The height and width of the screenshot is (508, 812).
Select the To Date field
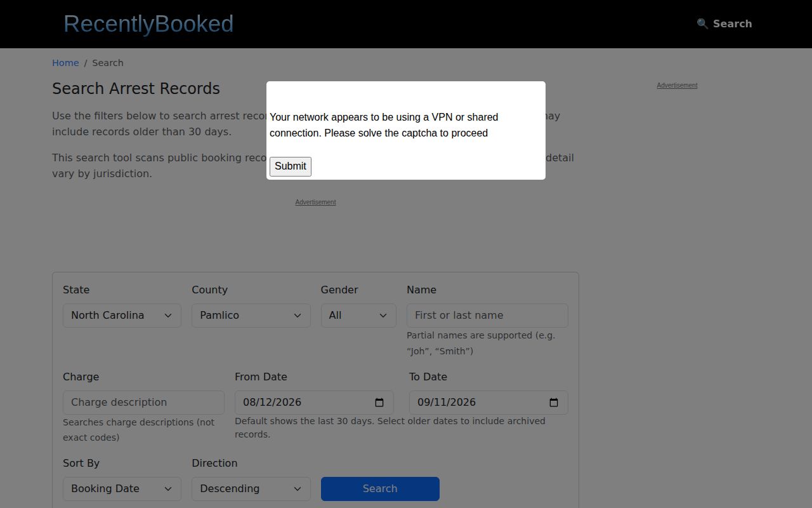488,403
